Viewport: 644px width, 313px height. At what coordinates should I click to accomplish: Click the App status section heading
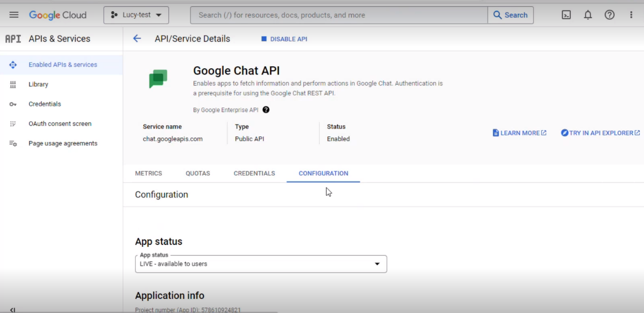click(x=158, y=241)
